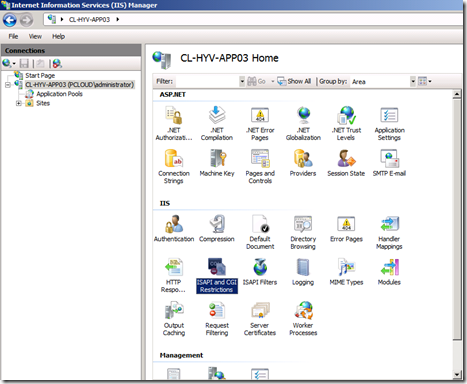Open Server Certificates feature
This screenshot has width=467, height=384.
pos(260,318)
